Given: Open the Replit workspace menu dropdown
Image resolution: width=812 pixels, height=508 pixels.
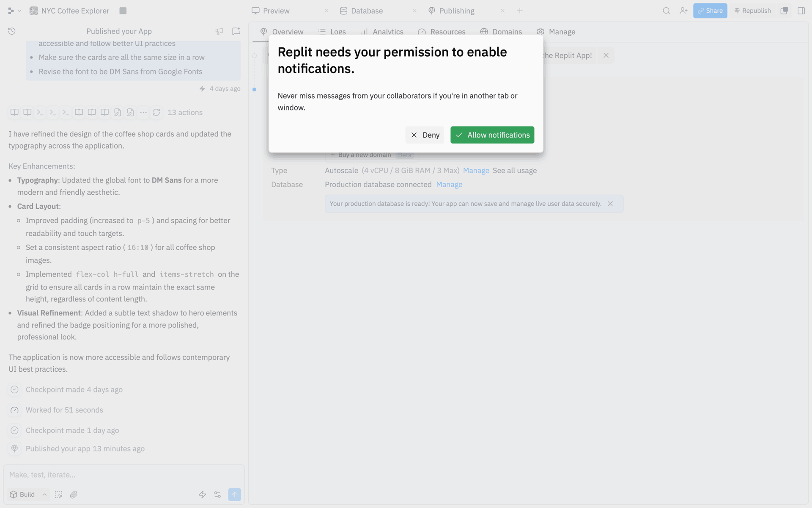Looking at the screenshot, I should click(14, 11).
